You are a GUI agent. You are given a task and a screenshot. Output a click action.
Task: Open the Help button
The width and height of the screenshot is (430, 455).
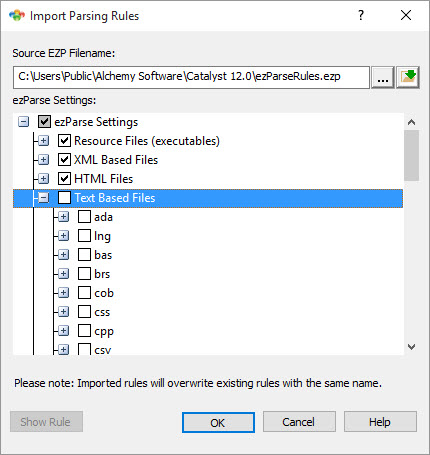click(x=380, y=422)
